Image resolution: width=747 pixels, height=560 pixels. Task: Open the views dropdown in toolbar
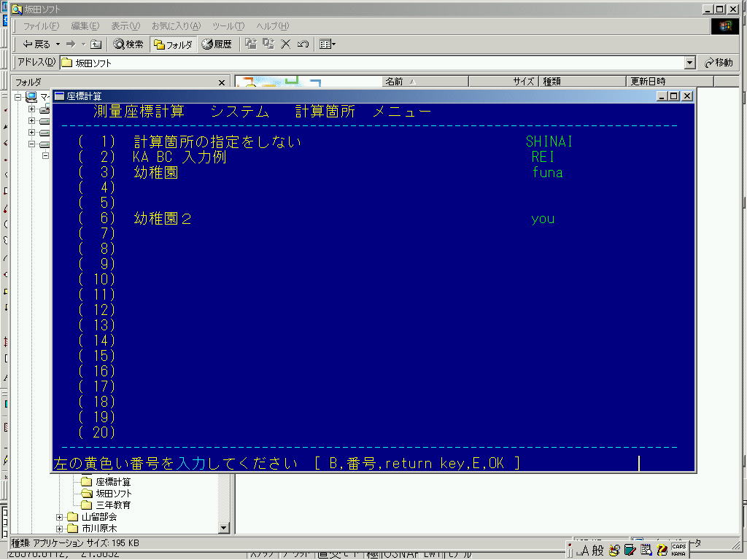[328, 44]
